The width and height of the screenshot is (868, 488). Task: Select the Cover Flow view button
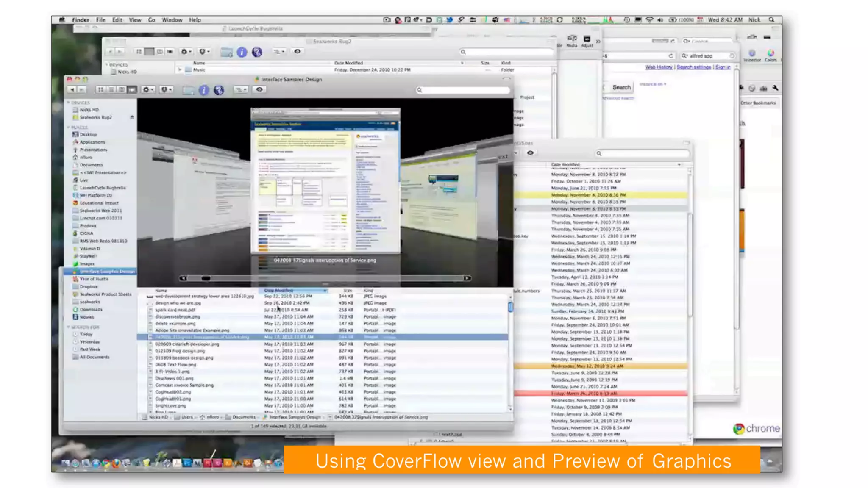click(x=132, y=89)
